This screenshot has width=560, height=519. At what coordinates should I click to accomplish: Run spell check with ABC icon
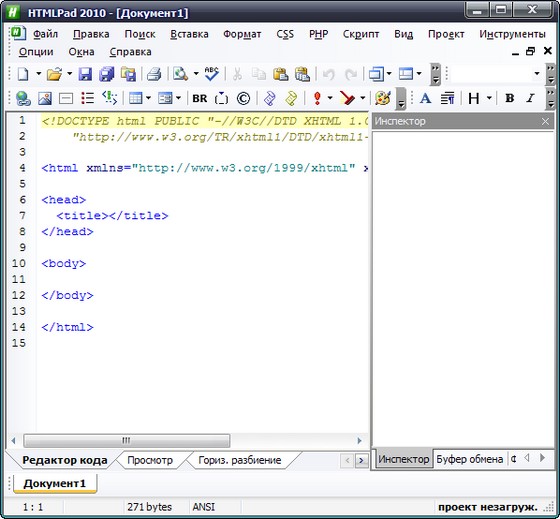point(211,74)
